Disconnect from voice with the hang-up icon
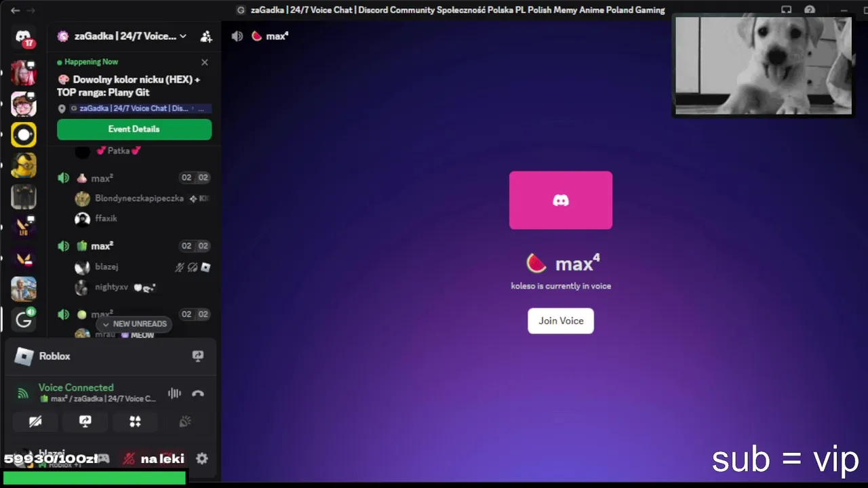868x488 pixels. (198, 393)
